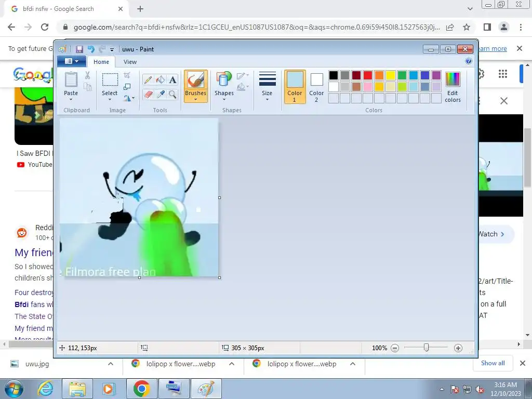The width and height of the screenshot is (532, 399).
Task: Open Chrome three-dot menu
Action: point(521,27)
